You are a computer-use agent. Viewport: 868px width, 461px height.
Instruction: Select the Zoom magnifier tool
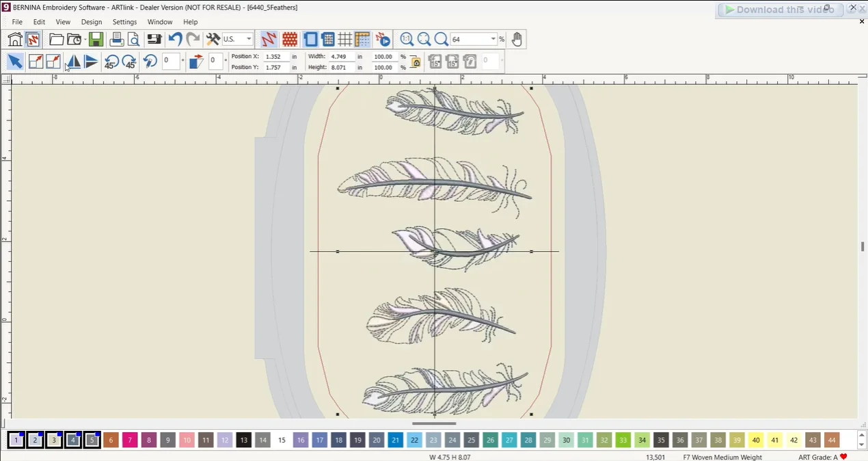coord(441,39)
